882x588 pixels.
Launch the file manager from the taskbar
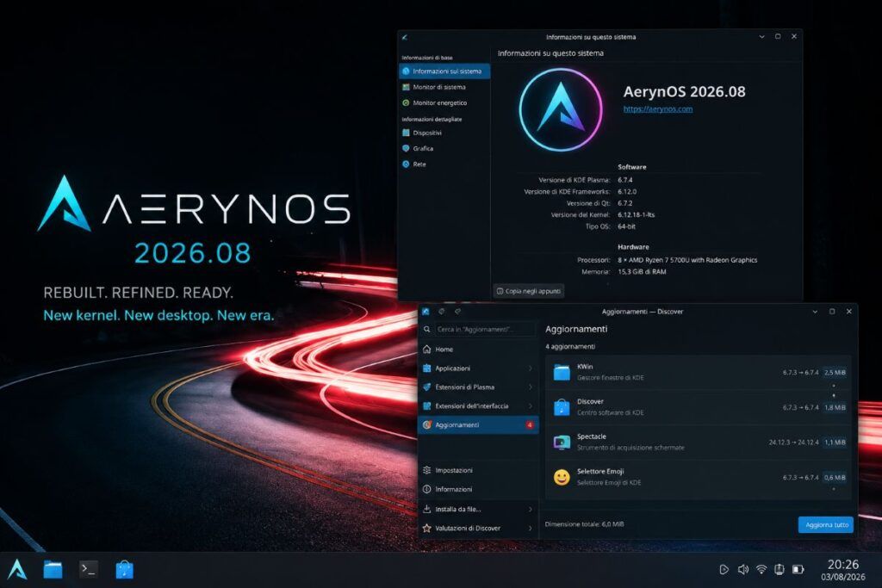(53, 569)
